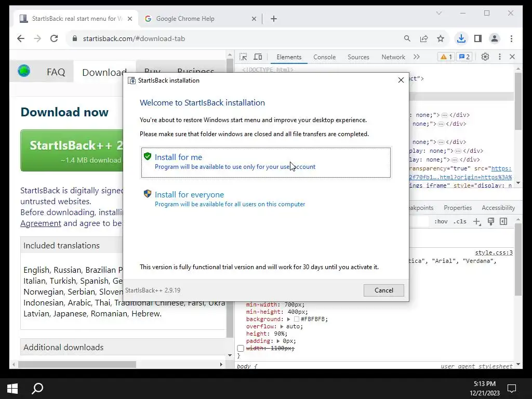This screenshot has width=532, height=399.
Task: Activate DevTools element inspector picker
Action: (x=243, y=57)
